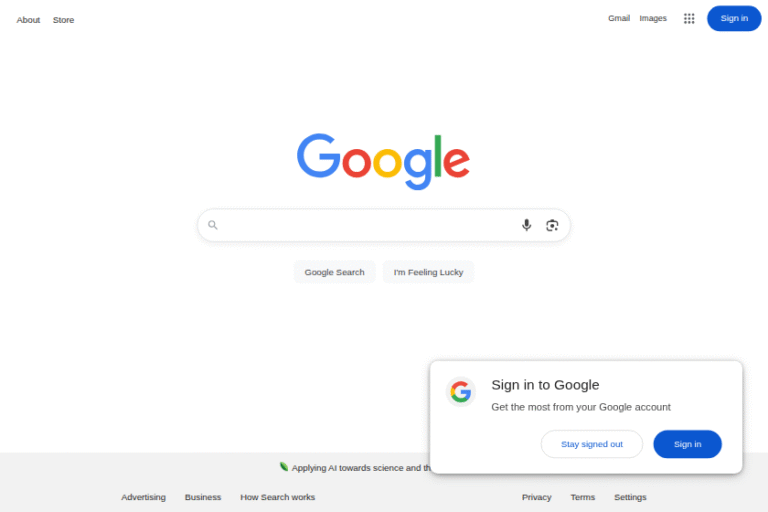Click the Google G logo in popup
Image resolution: width=768 pixels, height=512 pixels.
click(x=461, y=392)
